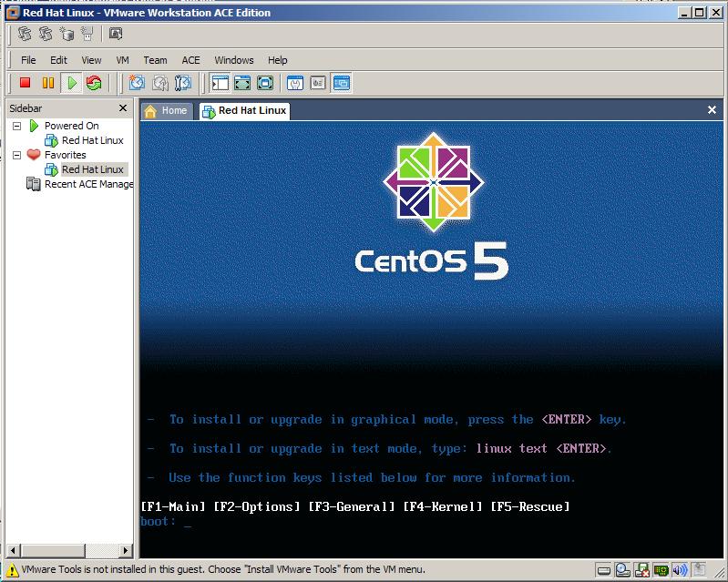The height and width of the screenshot is (582, 728).
Task: Collapse the Favorites tree node
Action: 16,155
